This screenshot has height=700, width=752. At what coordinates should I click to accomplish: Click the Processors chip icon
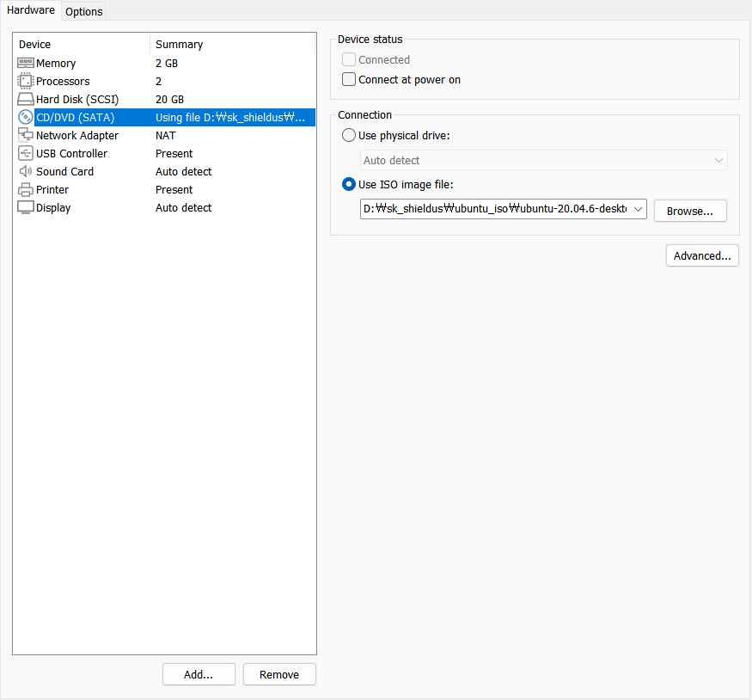[x=26, y=81]
